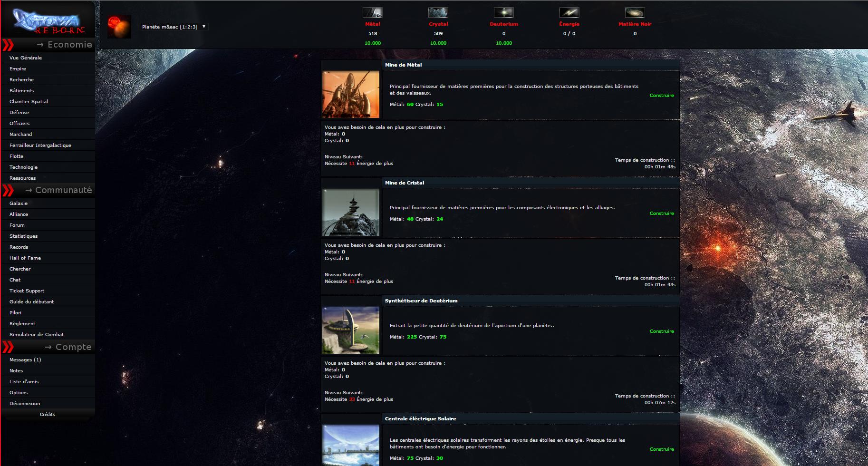868x466 pixels.
Task: Click the Énergie lightning icon
Action: click(569, 12)
